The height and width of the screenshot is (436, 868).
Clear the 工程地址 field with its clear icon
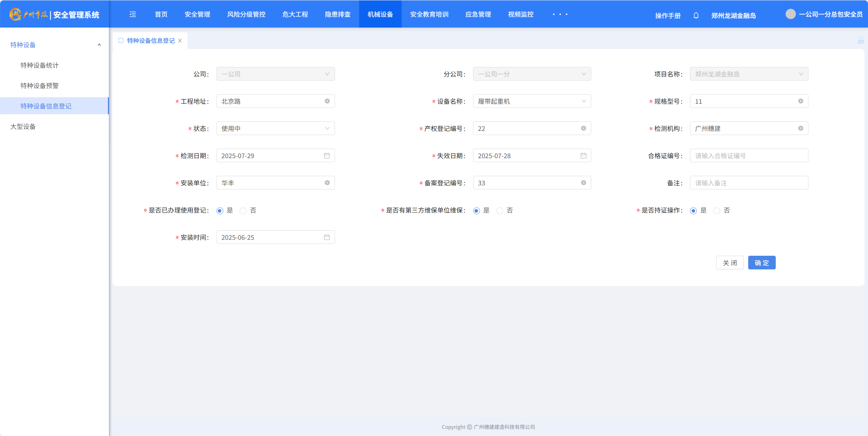[x=327, y=101]
